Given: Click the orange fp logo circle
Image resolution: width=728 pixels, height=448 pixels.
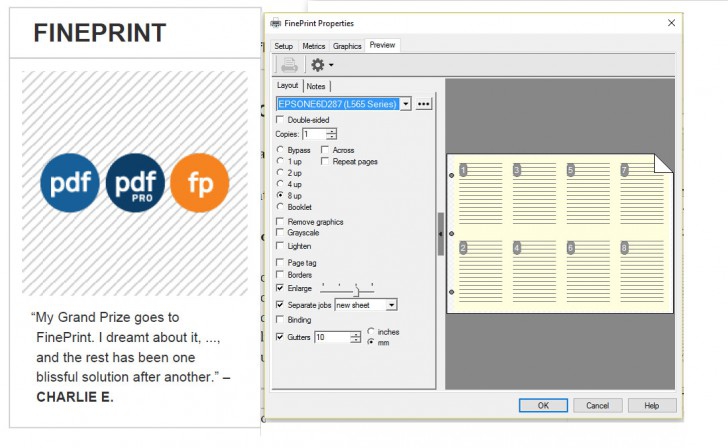Looking at the screenshot, I should 200,182.
